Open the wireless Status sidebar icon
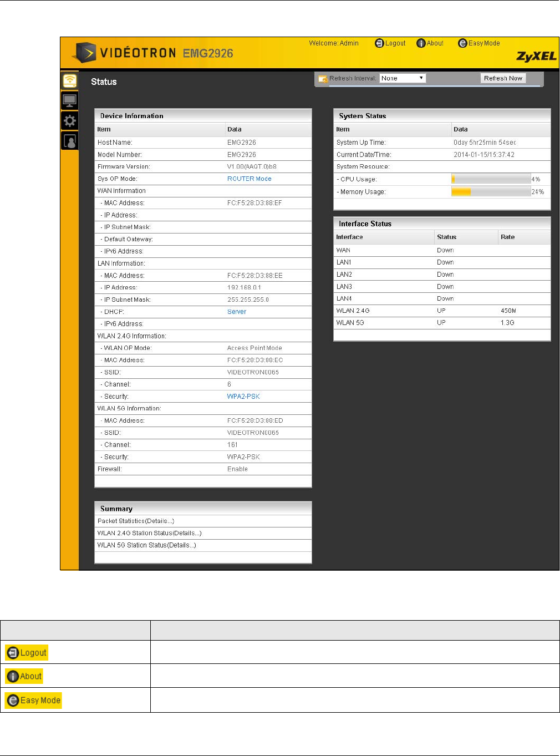The width and height of the screenshot is (560, 756). coord(69,80)
